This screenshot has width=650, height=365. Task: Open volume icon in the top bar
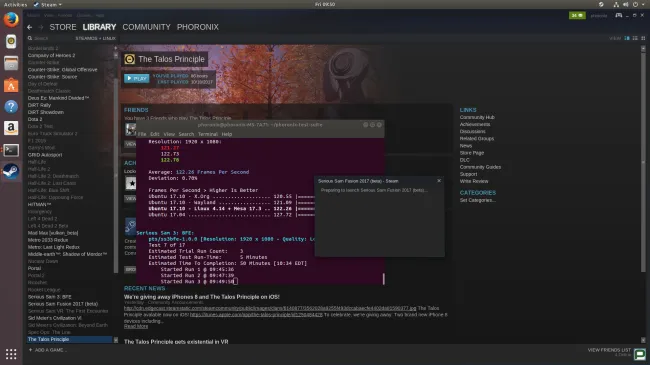point(626,4)
